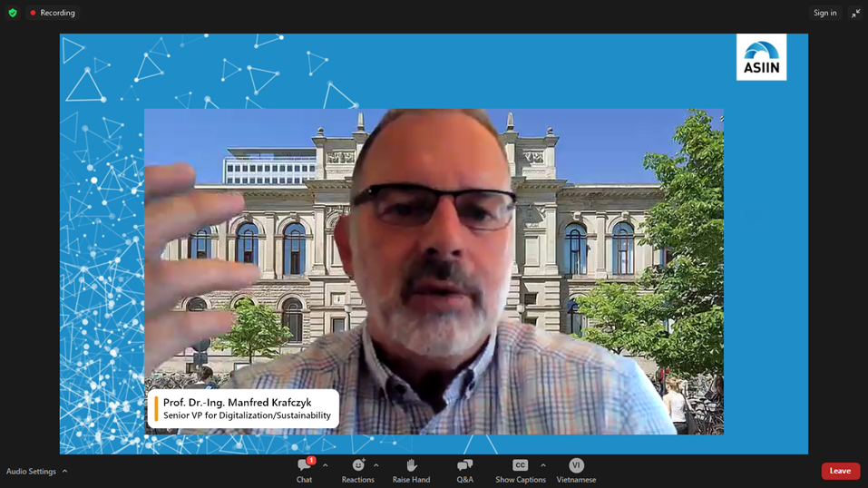
Task: Exit full screen view icon
Action: tap(856, 13)
